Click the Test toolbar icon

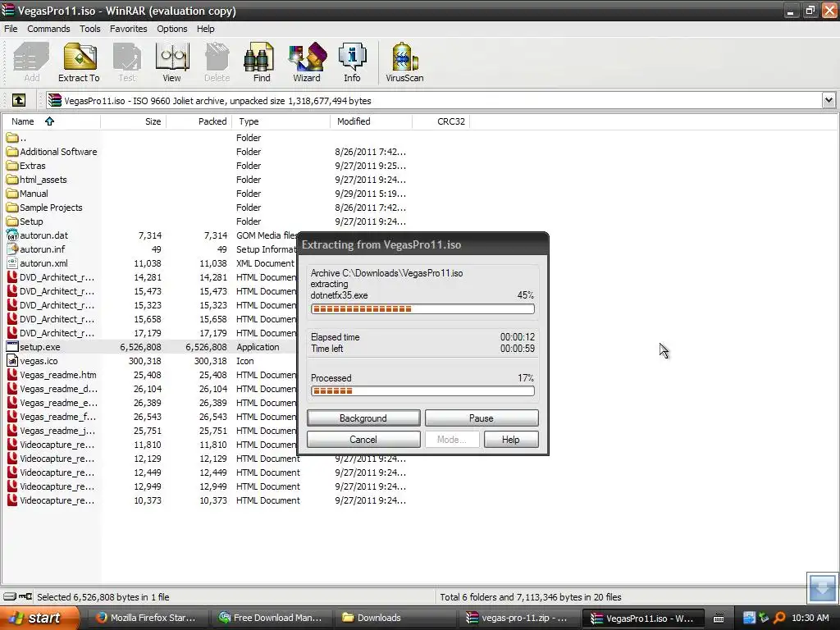pos(127,62)
